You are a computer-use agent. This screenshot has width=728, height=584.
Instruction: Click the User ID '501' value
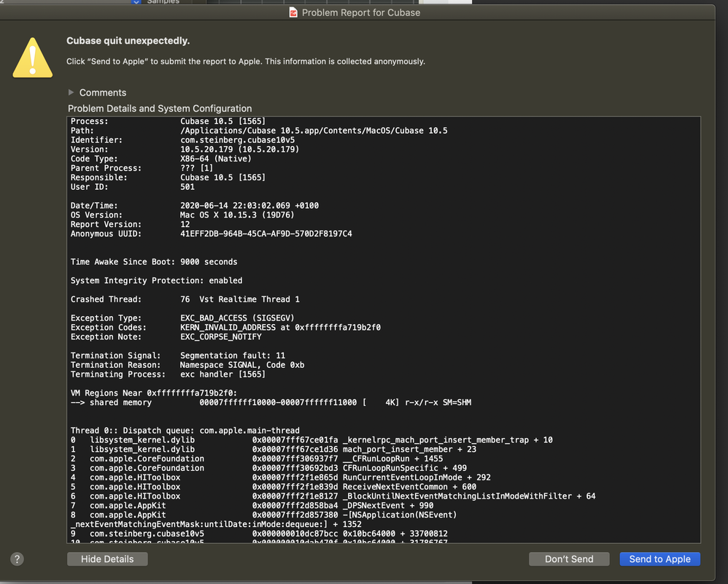pos(187,187)
